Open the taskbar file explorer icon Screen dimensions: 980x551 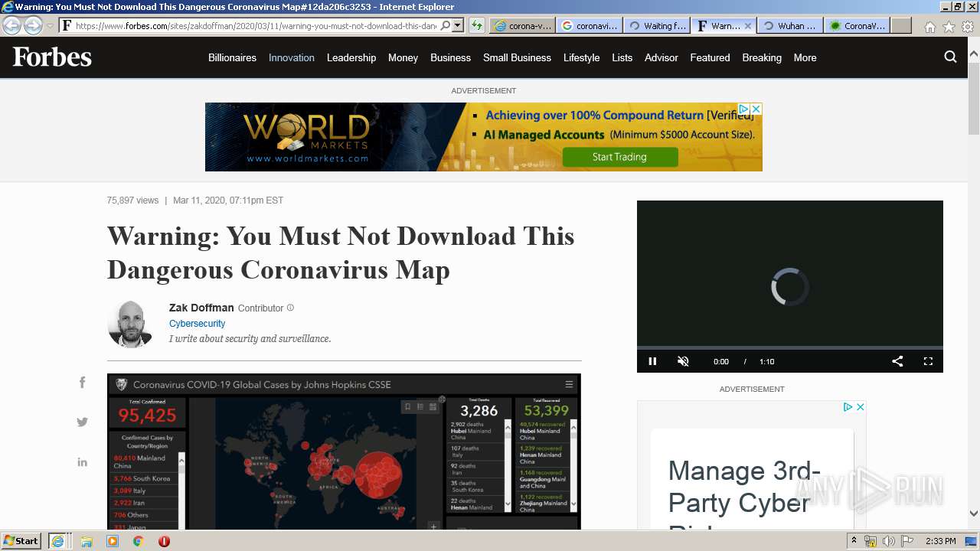click(87, 541)
